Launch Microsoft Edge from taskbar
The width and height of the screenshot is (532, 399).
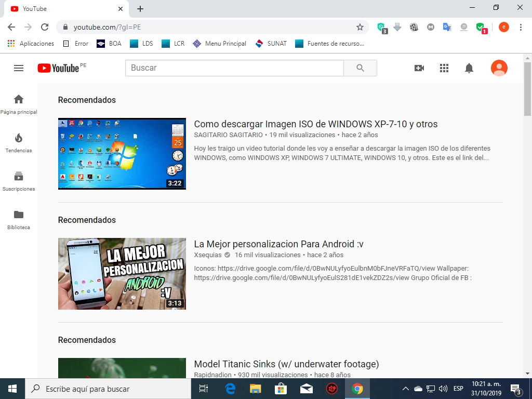tap(230, 389)
